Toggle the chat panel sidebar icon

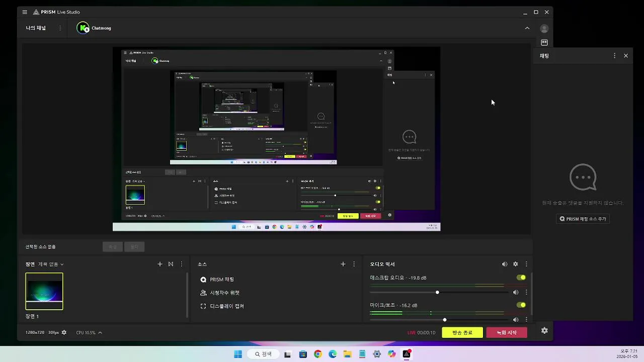(544, 43)
